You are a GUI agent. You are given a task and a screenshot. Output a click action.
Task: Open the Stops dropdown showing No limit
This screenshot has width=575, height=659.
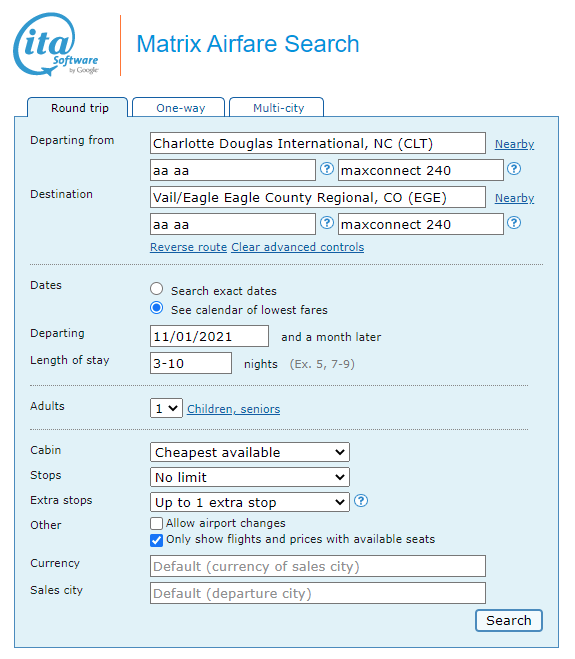[x=250, y=477]
